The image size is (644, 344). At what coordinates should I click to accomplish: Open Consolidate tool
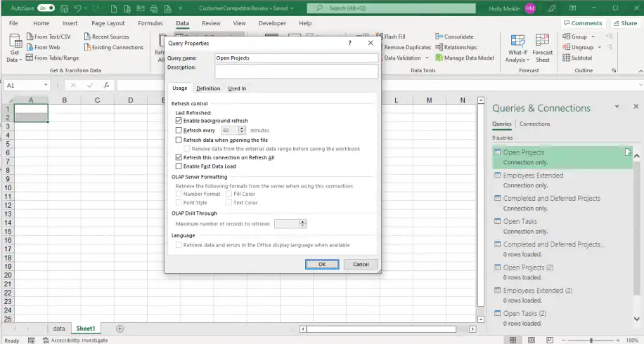pyautogui.click(x=454, y=37)
